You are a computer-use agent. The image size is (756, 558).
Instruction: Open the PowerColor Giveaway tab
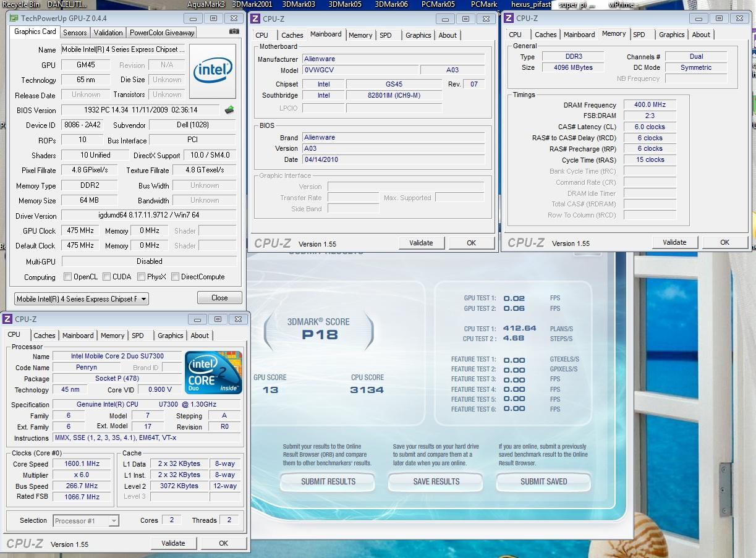click(162, 33)
